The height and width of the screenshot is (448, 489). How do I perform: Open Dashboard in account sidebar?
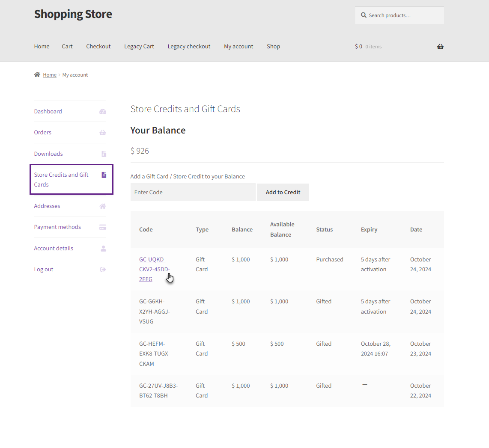pyautogui.click(x=48, y=112)
